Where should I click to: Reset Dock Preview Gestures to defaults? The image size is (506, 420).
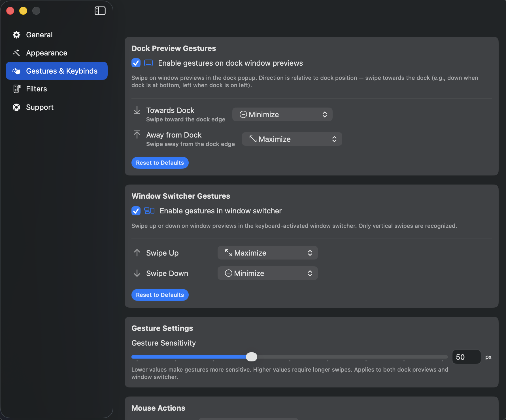(x=160, y=162)
